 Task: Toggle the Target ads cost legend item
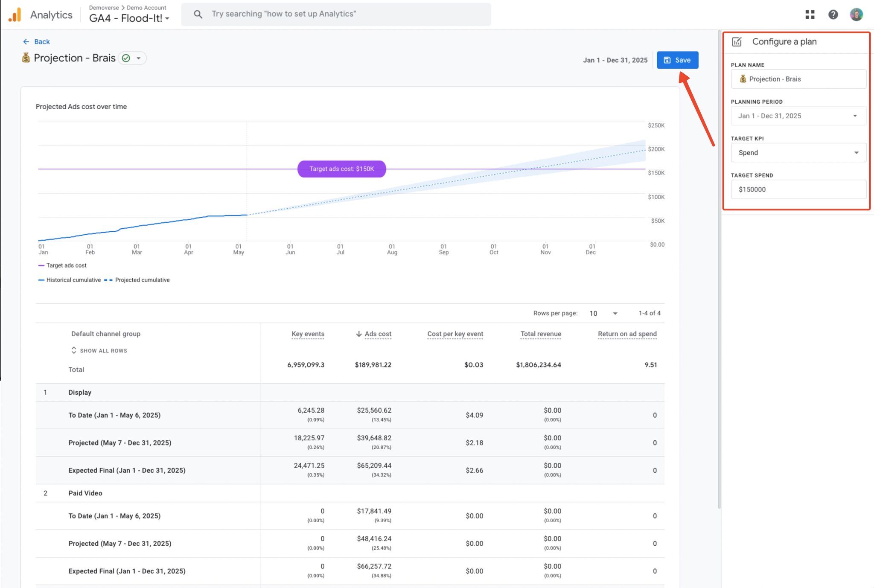point(62,265)
